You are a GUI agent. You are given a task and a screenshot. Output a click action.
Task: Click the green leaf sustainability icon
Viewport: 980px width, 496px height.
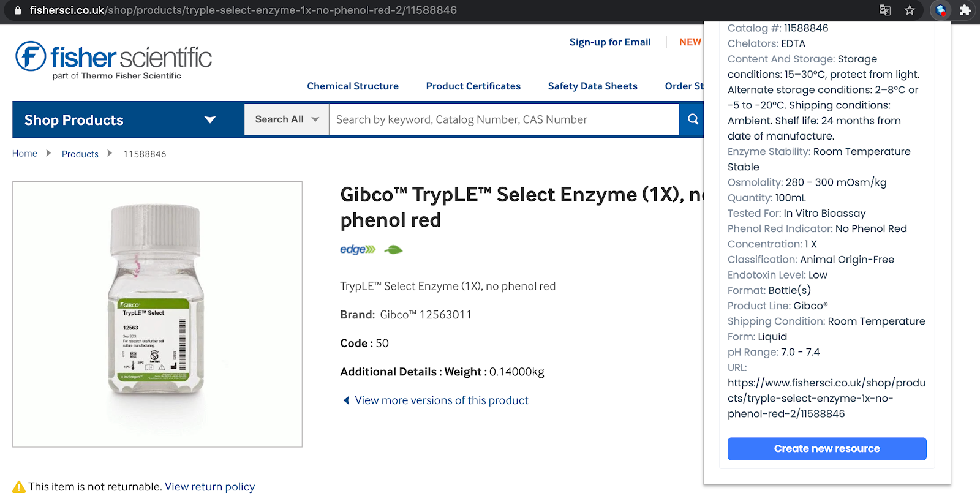point(393,249)
